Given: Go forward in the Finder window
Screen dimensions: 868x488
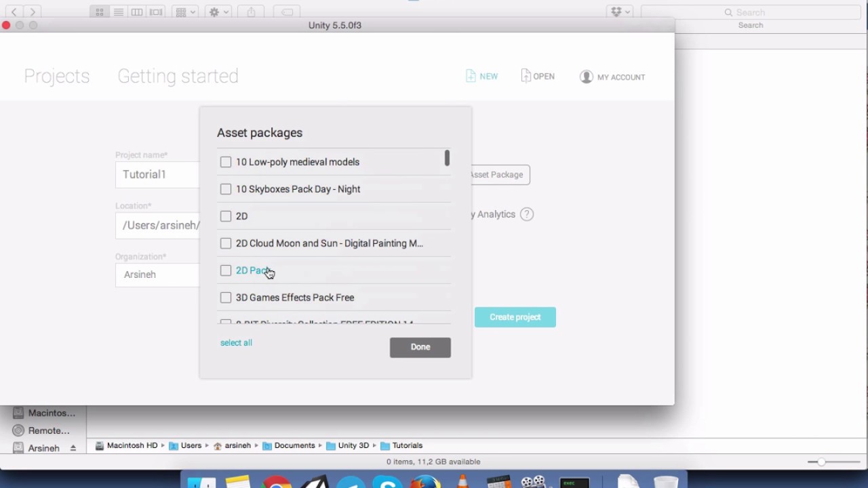Looking at the screenshot, I should tap(33, 12).
